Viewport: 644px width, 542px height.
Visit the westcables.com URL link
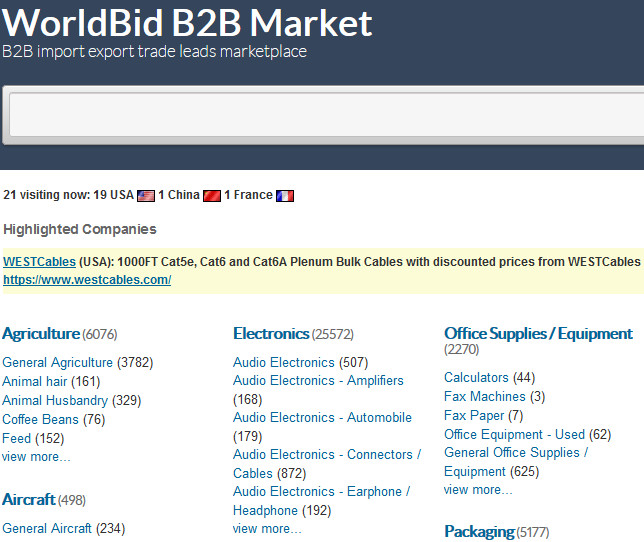(x=87, y=280)
